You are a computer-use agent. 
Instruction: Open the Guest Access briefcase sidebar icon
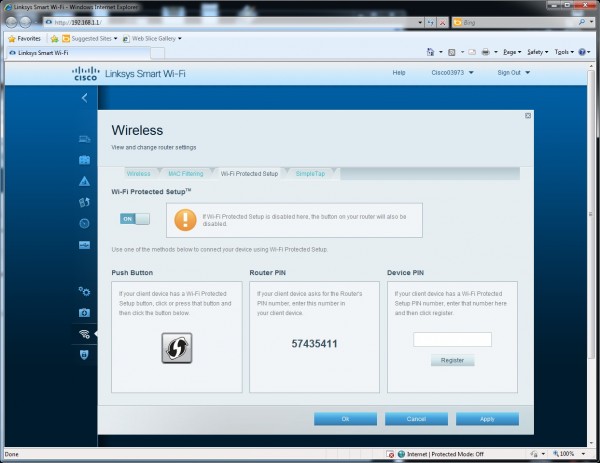point(85,160)
